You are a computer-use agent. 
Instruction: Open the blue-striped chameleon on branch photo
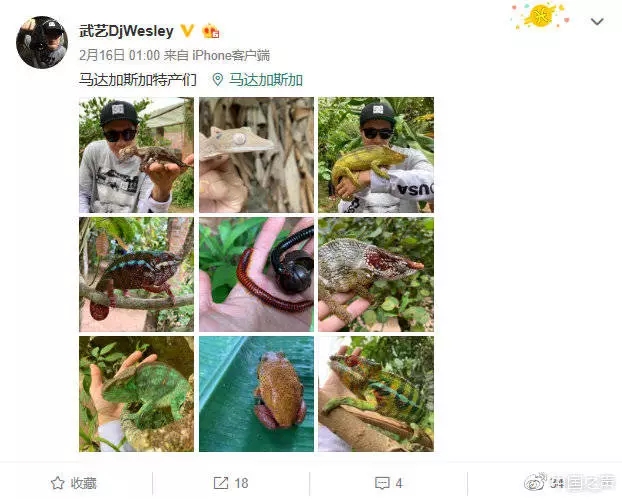(x=136, y=274)
